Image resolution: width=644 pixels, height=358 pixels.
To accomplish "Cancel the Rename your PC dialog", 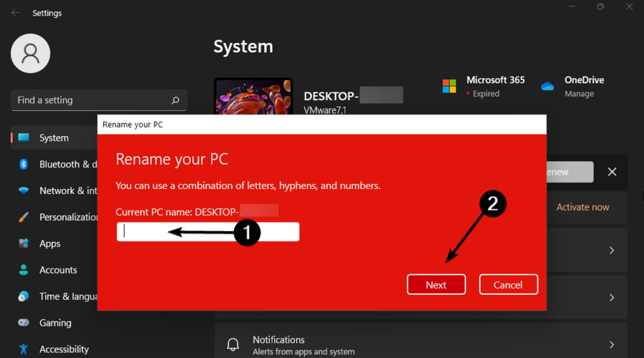I will 508,284.
